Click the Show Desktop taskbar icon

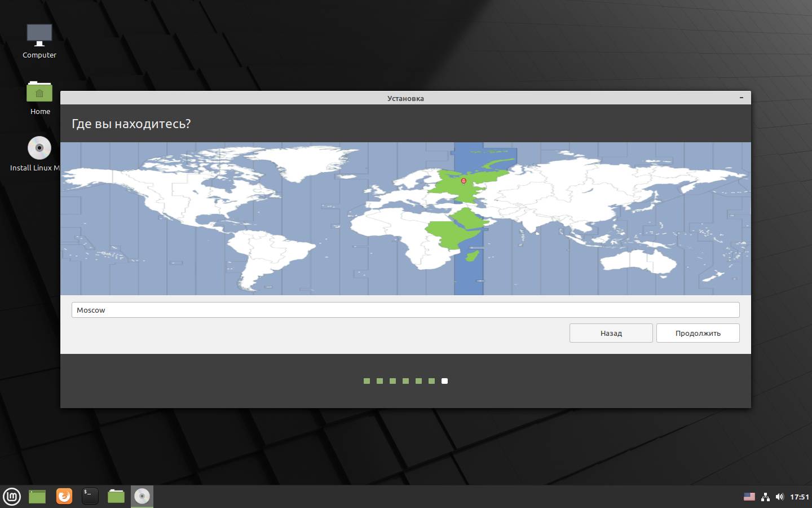[37, 496]
